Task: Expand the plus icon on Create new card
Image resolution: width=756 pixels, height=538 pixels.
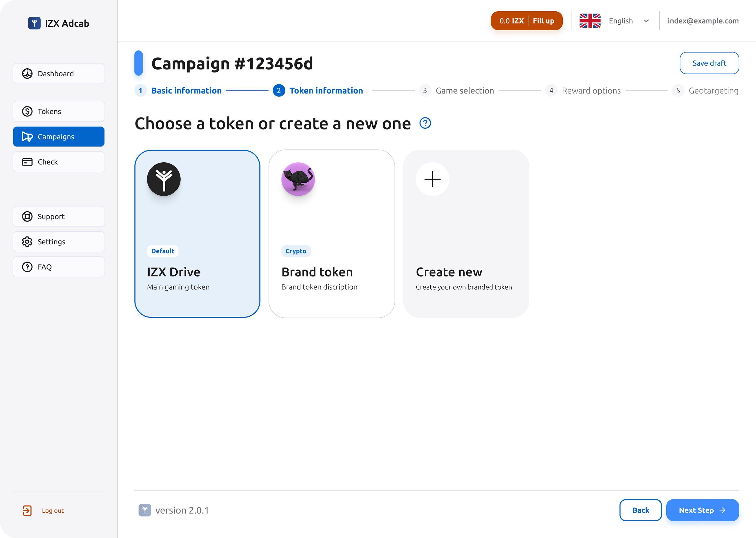Action: point(432,179)
